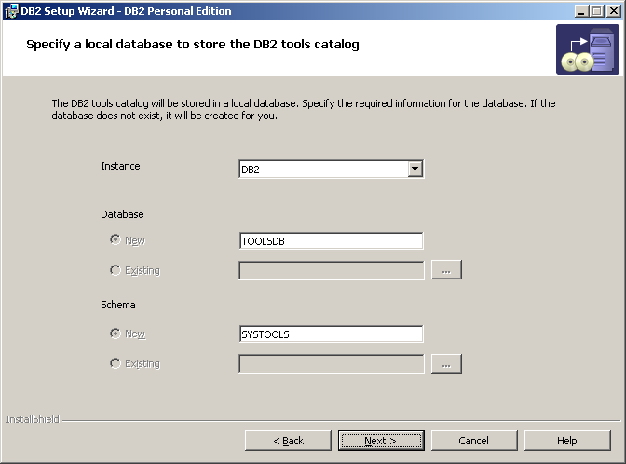Screen dimensions: 626x464
Task: Proceed with the Next button
Action: pos(381,440)
